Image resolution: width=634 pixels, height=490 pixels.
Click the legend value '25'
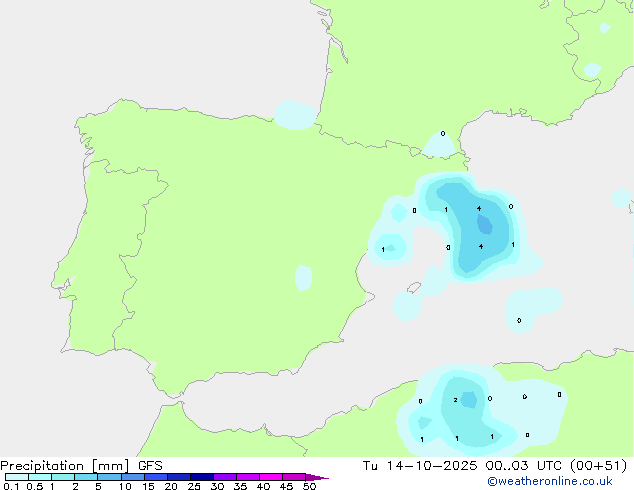click(x=194, y=486)
